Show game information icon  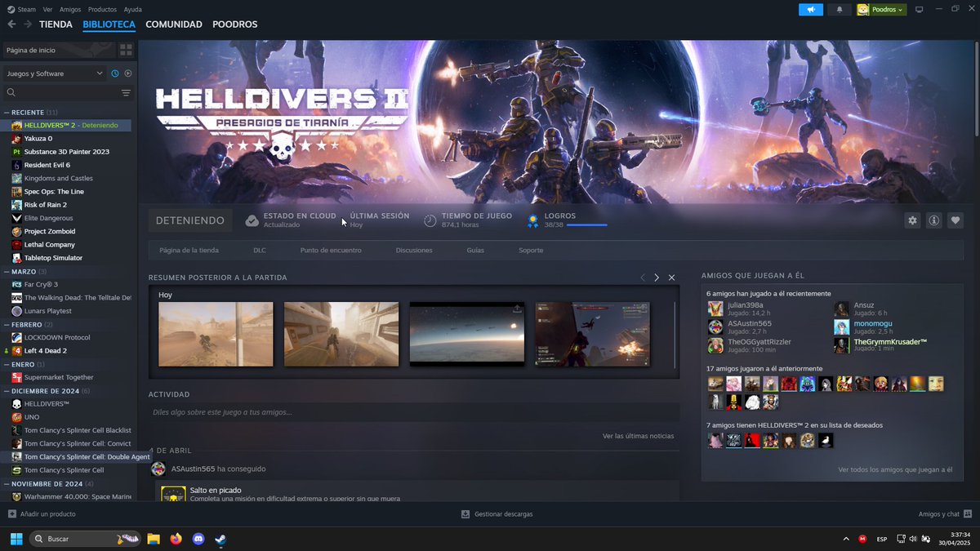pyautogui.click(x=933, y=220)
